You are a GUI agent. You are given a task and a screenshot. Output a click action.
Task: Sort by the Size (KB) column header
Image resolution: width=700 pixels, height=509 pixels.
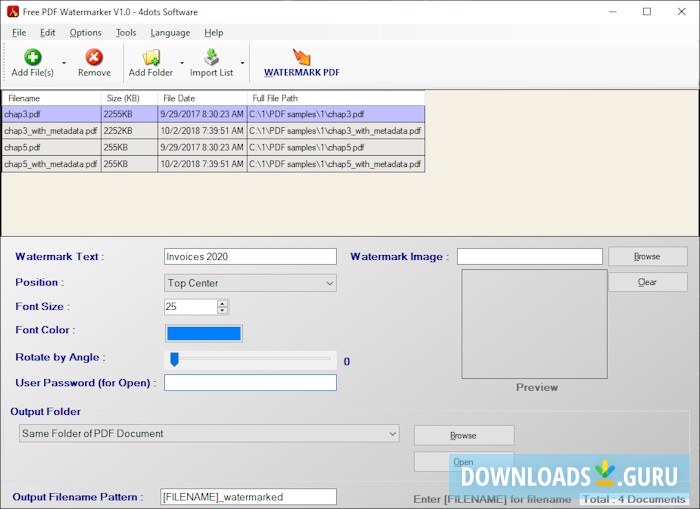pos(129,98)
